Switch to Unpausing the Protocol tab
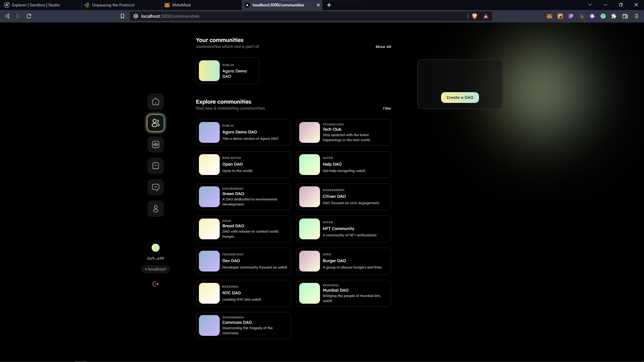This screenshot has width=644, height=362. click(121, 5)
